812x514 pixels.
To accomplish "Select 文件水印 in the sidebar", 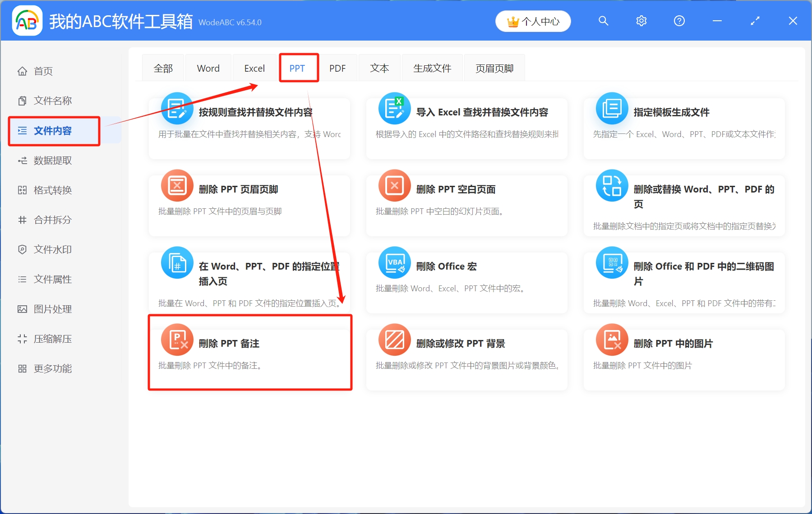I will pos(51,249).
